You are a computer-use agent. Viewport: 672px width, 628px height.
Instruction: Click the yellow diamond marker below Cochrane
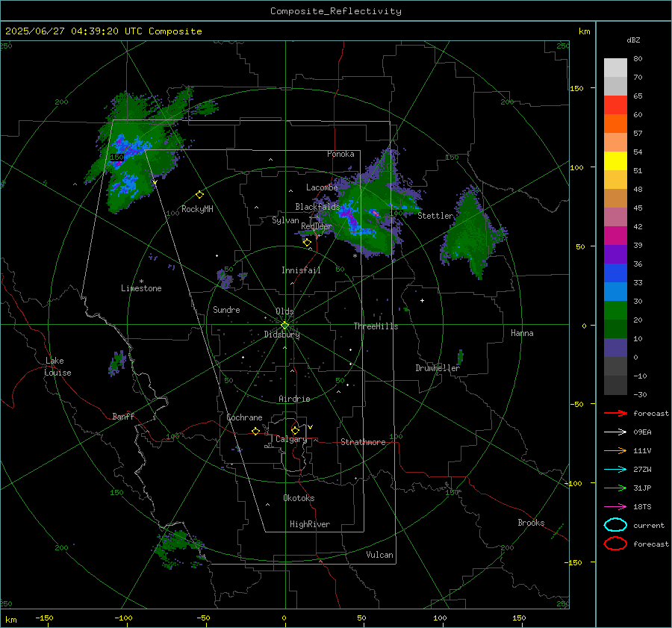point(256,431)
